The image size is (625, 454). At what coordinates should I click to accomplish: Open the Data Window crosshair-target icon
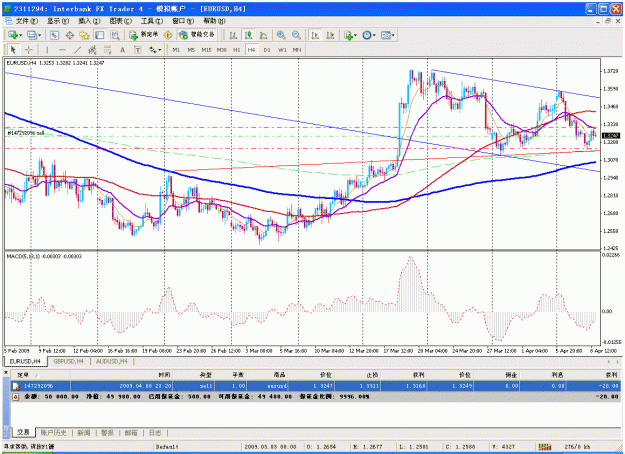[x=69, y=35]
